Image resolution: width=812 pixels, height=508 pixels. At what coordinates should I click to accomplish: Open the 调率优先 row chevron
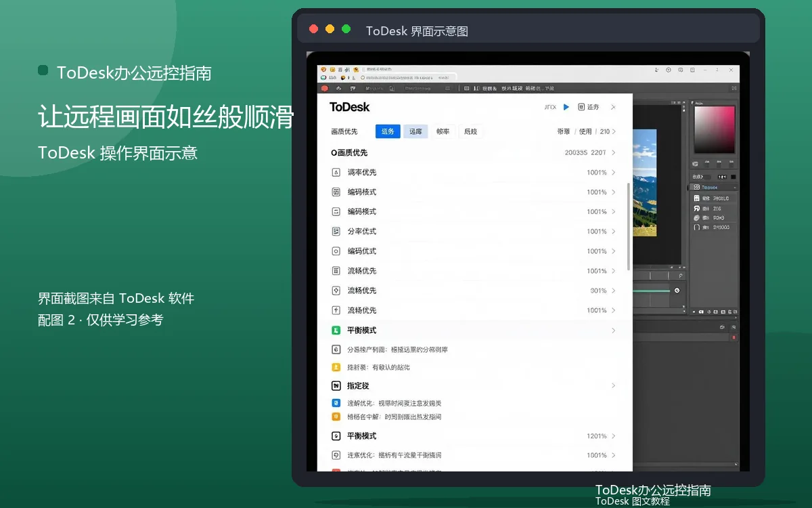(x=614, y=173)
